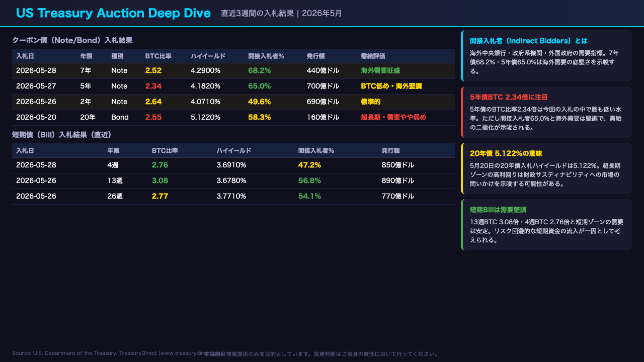Click the 700億ドル issue amount

[x=323, y=86]
